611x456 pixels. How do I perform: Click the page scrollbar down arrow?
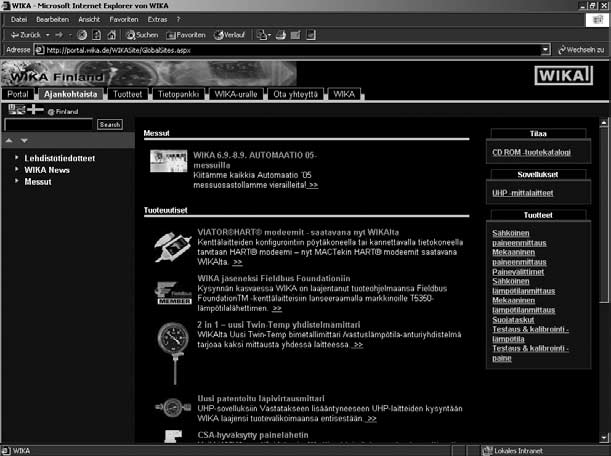(604, 437)
